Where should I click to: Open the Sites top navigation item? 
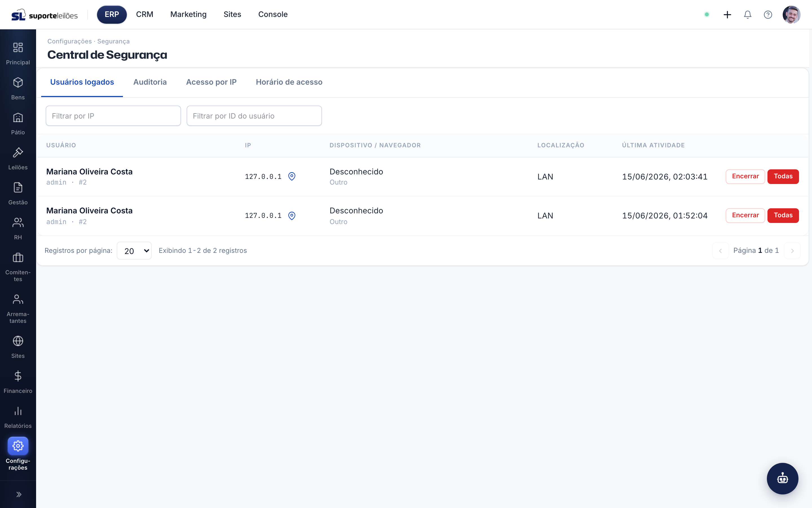point(232,14)
